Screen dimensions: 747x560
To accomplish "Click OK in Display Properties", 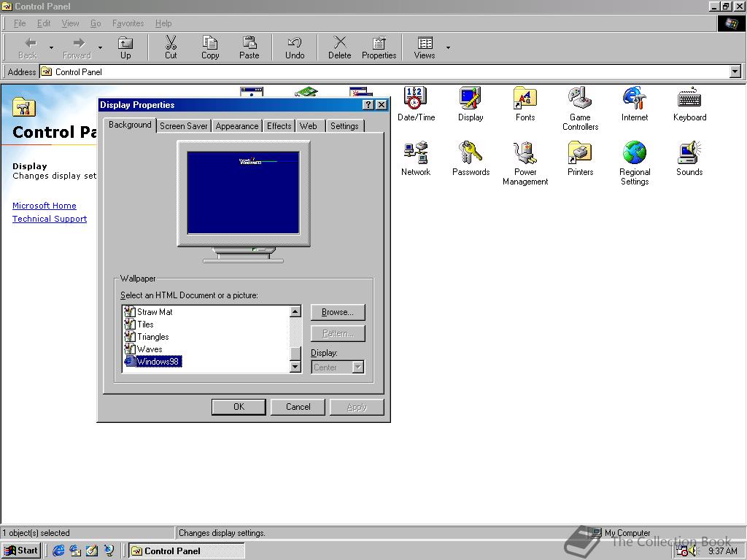I will (x=239, y=407).
